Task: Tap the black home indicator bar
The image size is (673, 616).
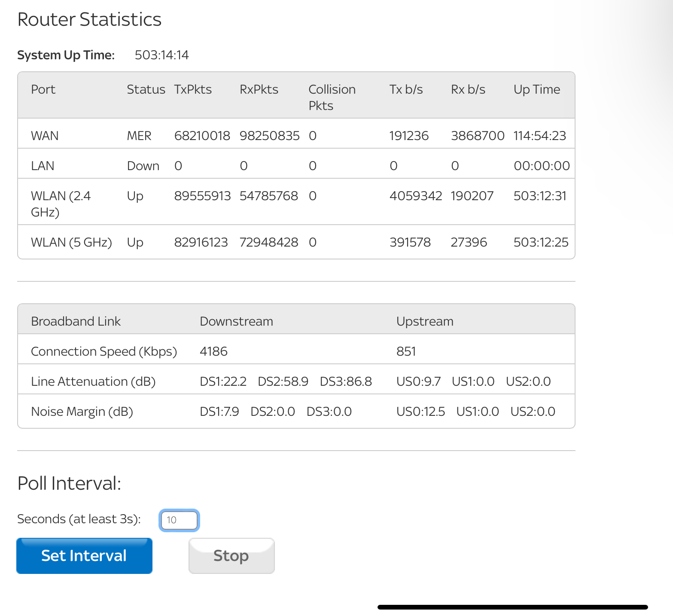Action: (x=512, y=607)
